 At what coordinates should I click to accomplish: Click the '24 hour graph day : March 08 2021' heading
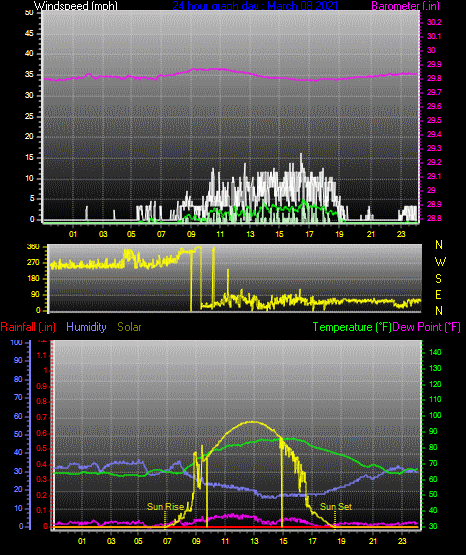(255, 6)
